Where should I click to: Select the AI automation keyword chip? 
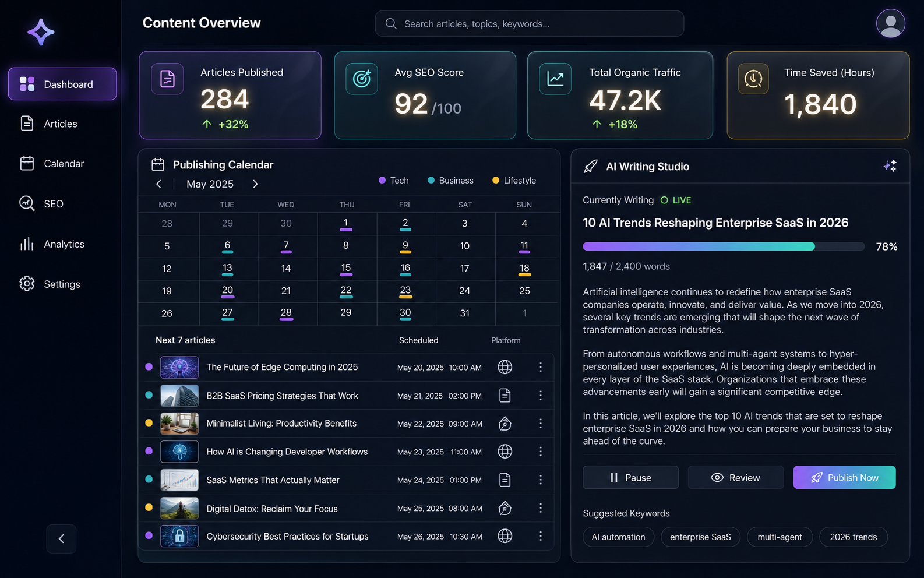(x=618, y=537)
